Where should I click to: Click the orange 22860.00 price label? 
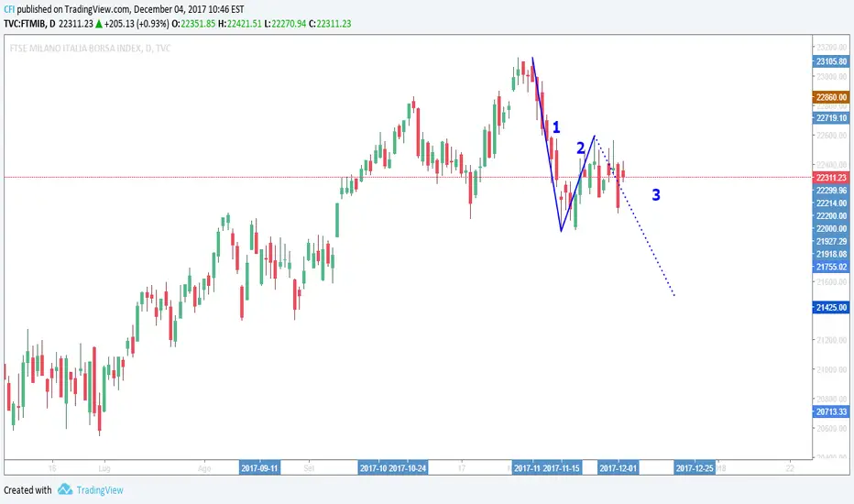tap(831, 97)
